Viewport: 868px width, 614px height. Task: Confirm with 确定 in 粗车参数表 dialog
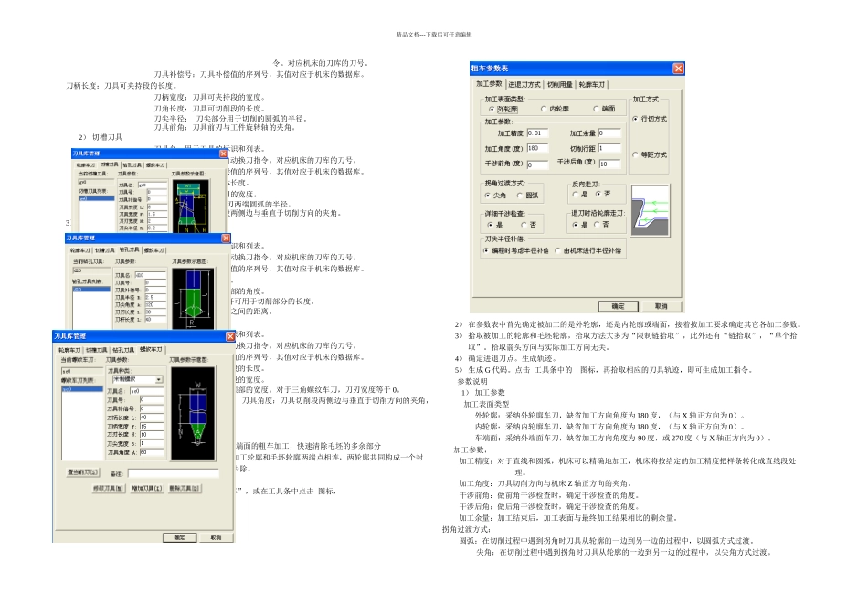[618, 306]
